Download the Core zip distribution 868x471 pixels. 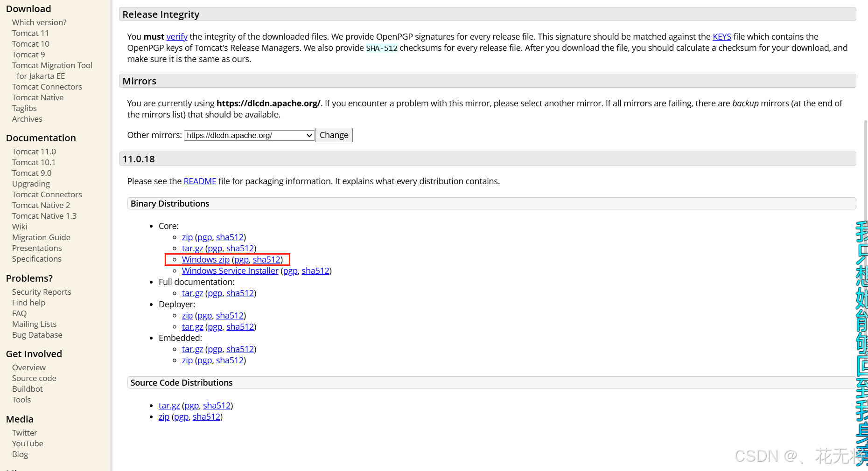pyautogui.click(x=187, y=237)
